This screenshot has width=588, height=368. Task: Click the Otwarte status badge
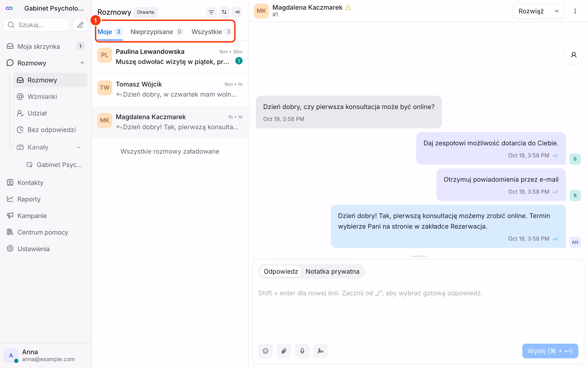point(145,12)
